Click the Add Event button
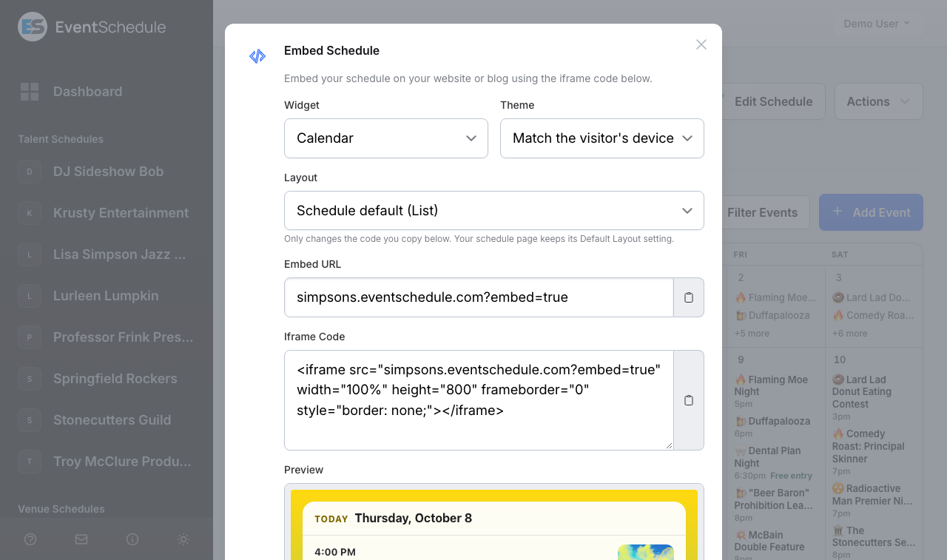The image size is (947, 560). [x=871, y=212]
